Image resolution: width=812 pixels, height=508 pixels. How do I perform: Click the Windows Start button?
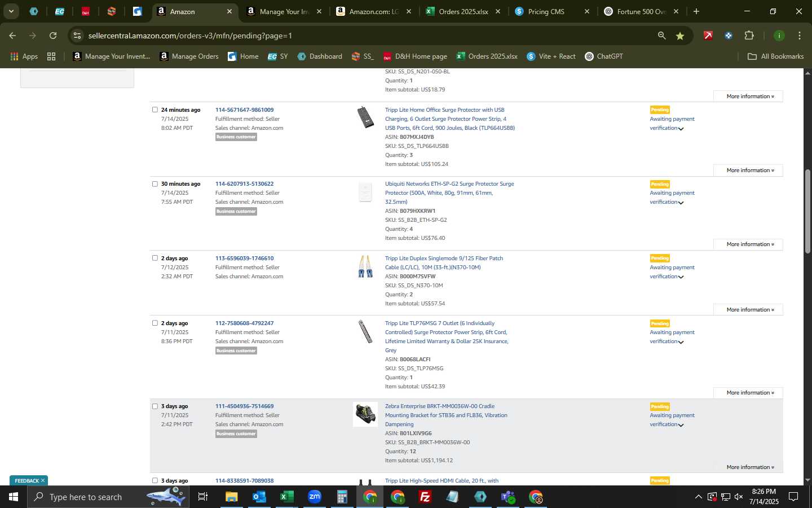click(x=14, y=497)
